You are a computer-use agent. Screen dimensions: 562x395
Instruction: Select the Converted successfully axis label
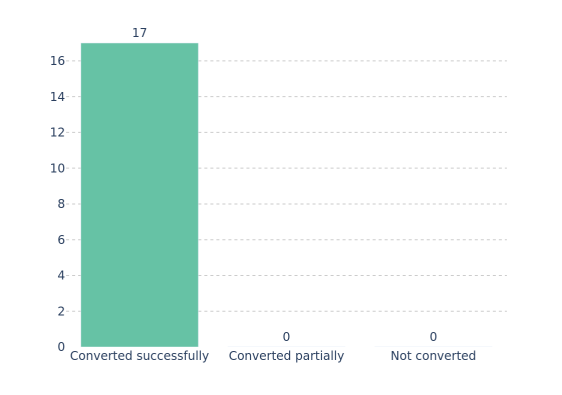pos(139,356)
